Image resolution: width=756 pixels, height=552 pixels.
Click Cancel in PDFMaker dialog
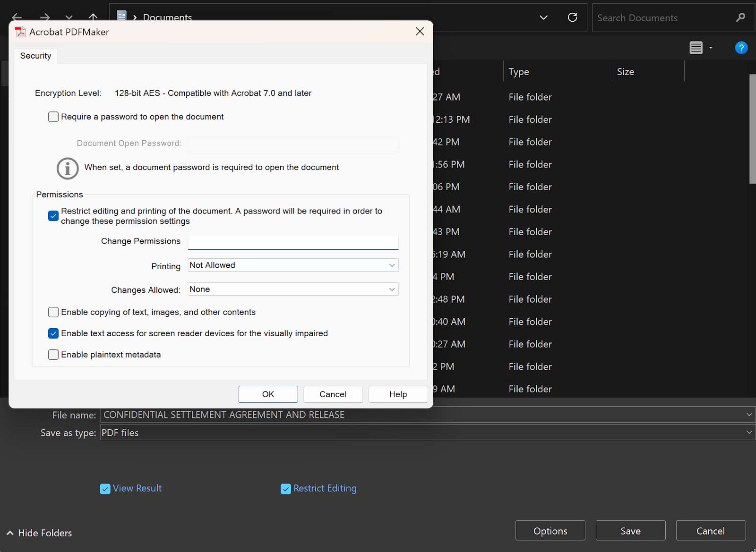333,394
